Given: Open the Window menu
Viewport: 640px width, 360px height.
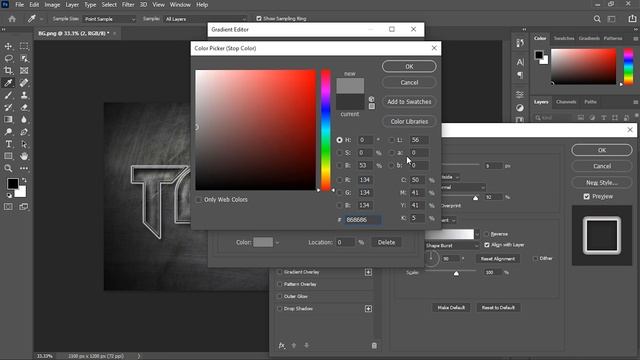Looking at the screenshot, I should [x=180, y=5].
